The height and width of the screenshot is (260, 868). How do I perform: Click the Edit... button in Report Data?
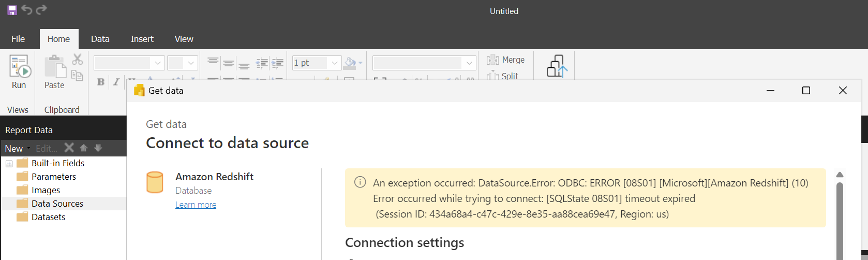[x=47, y=148]
